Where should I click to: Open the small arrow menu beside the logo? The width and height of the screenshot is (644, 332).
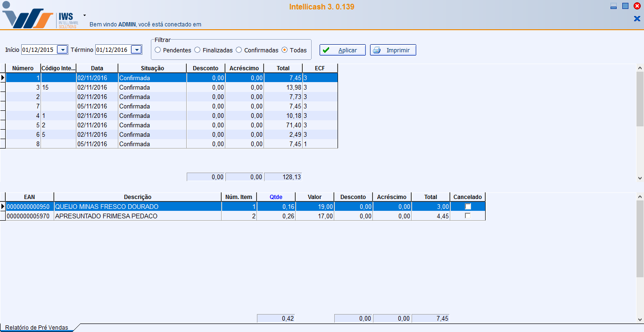(x=84, y=15)
